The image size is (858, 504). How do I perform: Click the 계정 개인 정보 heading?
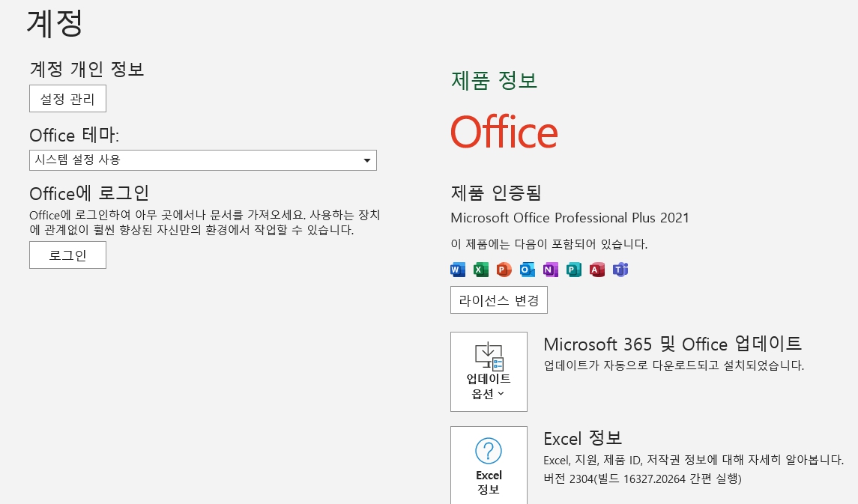tap(87, 69)
